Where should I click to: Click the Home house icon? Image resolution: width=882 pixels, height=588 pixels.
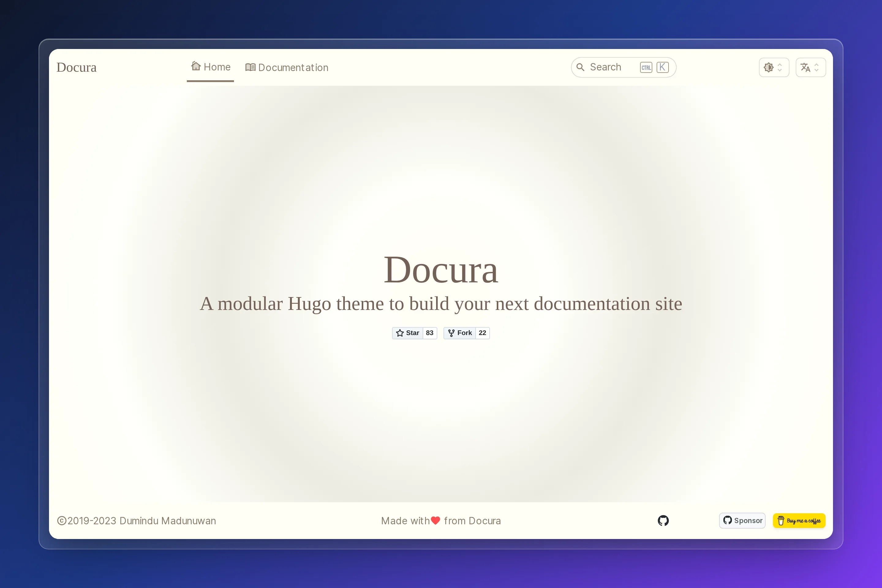196,66
